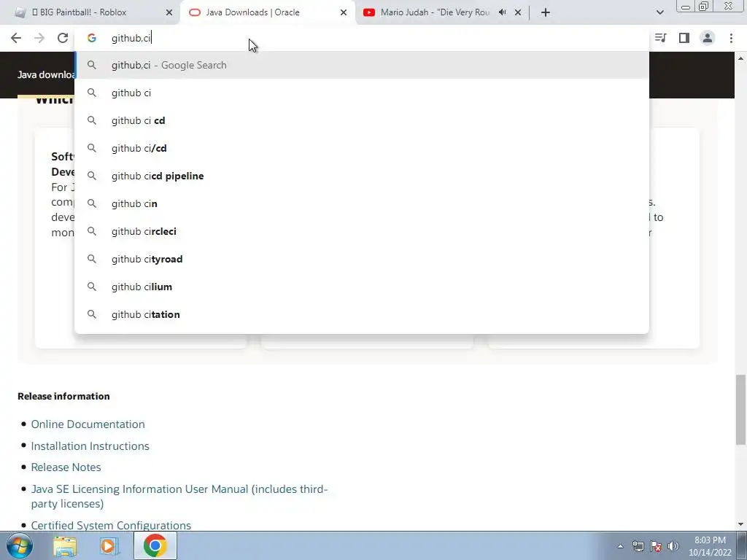Click the Google icon in address bar
747x560 pixels.
[91, 38]
